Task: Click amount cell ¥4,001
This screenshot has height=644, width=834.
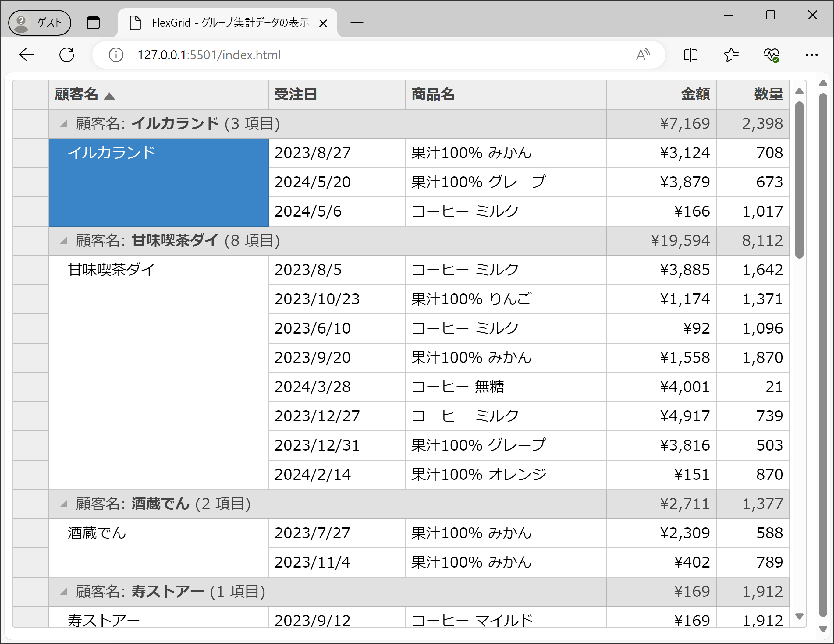Action: [661, 387]
